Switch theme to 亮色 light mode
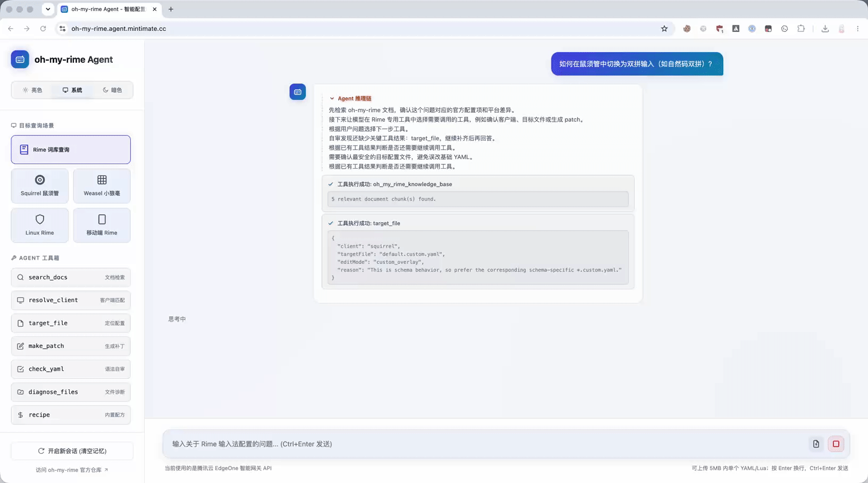This screenshot has width=868, height=483. [x=32, y=90]
